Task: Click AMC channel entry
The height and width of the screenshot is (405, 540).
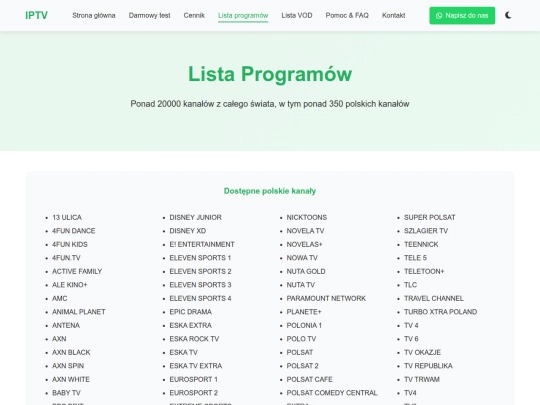Action: 60,298
